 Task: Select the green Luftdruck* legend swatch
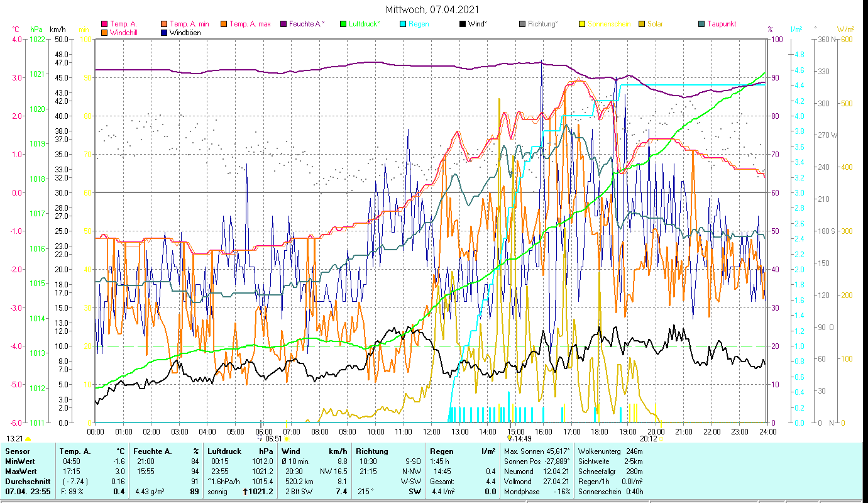pyautogui.click(x=343, y=24)
